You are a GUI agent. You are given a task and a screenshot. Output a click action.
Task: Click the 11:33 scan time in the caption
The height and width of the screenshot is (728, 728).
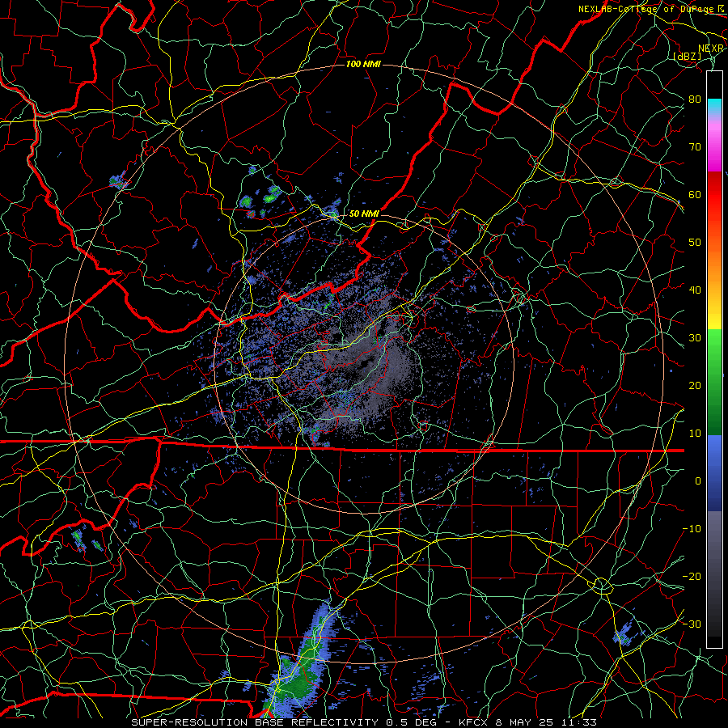click(579, 722)
